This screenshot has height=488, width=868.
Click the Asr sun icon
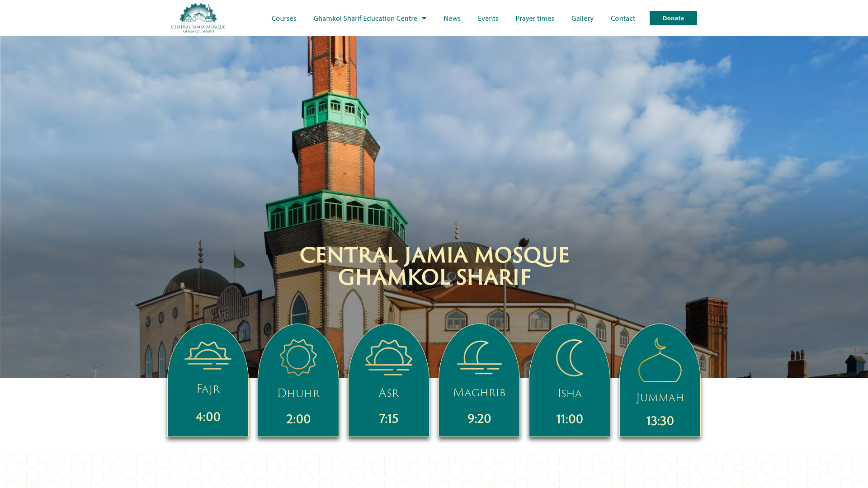click(389, 357)
